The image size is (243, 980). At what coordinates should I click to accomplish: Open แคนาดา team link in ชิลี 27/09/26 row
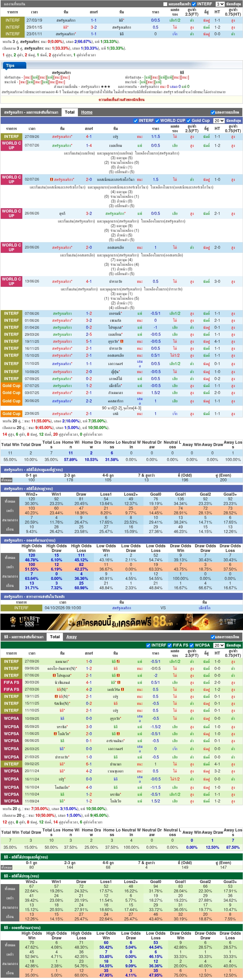point(62,661)
